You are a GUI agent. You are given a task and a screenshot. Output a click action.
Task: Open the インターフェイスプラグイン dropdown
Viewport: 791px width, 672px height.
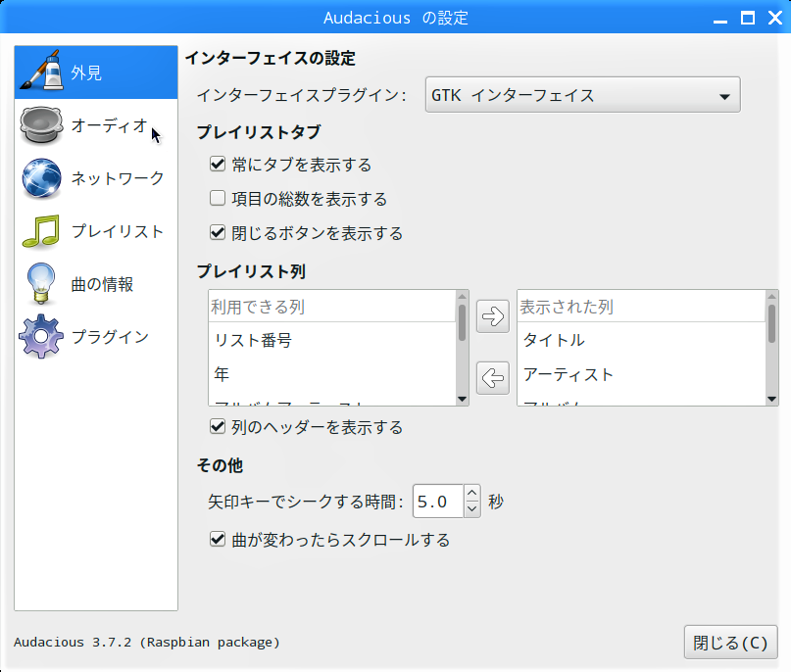click(582, 95)
